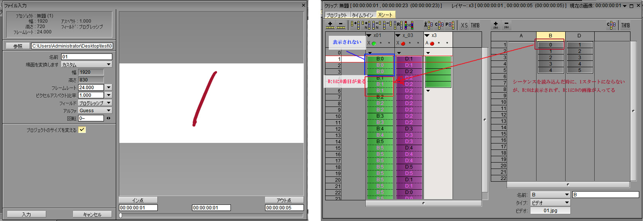Open the アルファ Guess dropdown
The height and width of the screenshot is (221, 644).
coord(95,111)
